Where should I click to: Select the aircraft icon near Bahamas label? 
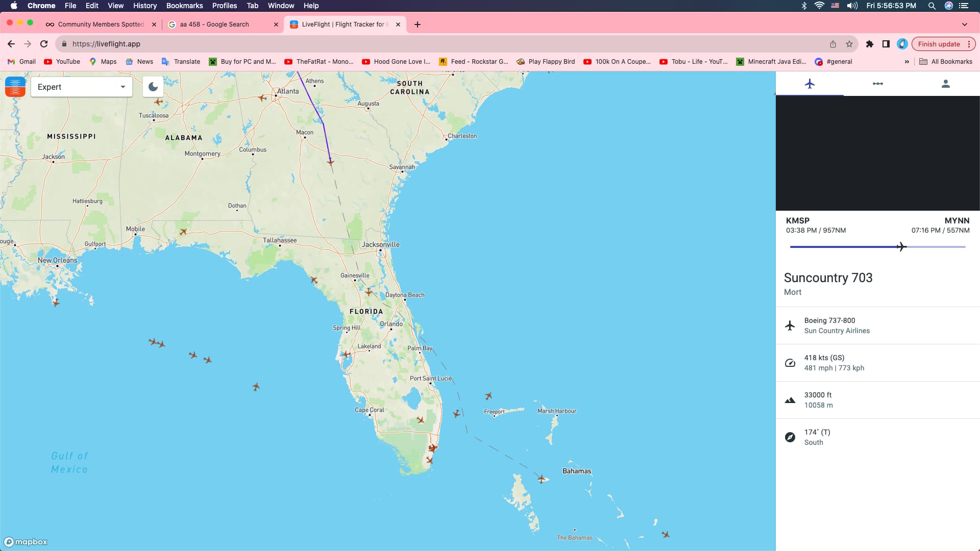[x=542, y=479]
